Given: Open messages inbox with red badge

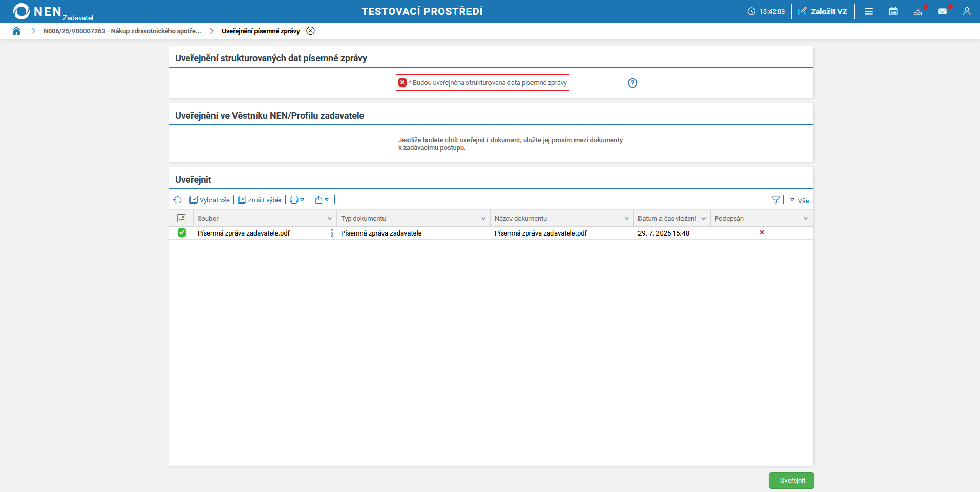Looking at the screenshot, I should point(943,11).
